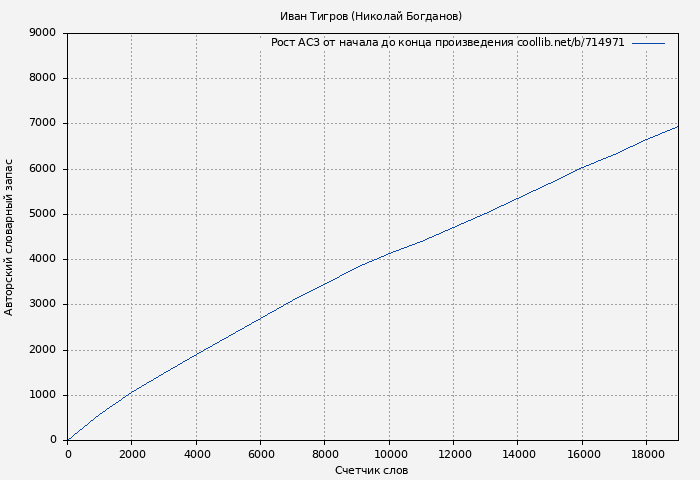Click the x-axis tick label 14000
700x480 pixels.
[517, 454]
